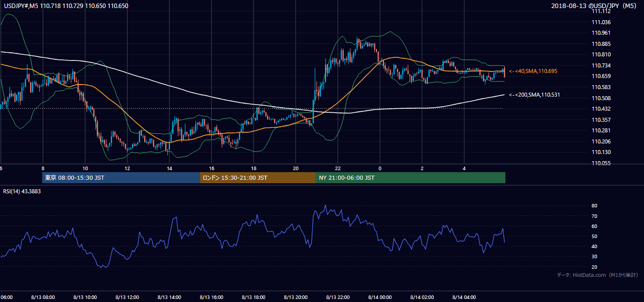Click the date label 8/13 16:00

(212, 297)
